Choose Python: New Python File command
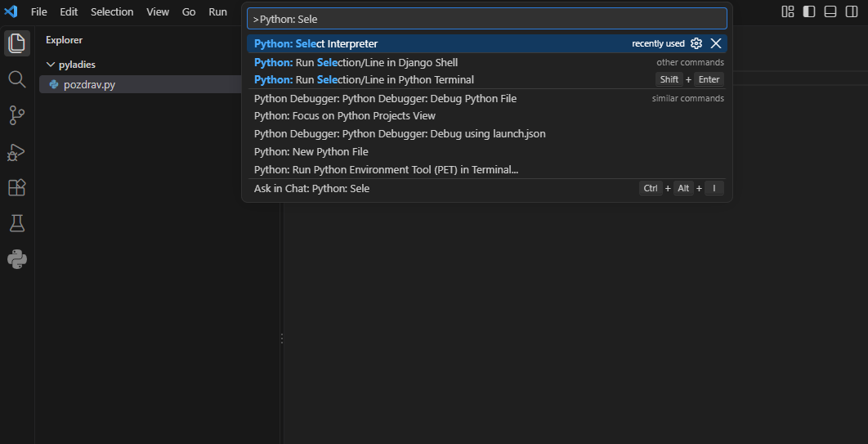The height and width of the screenshot is (444, 868). (x=486, y=152)
